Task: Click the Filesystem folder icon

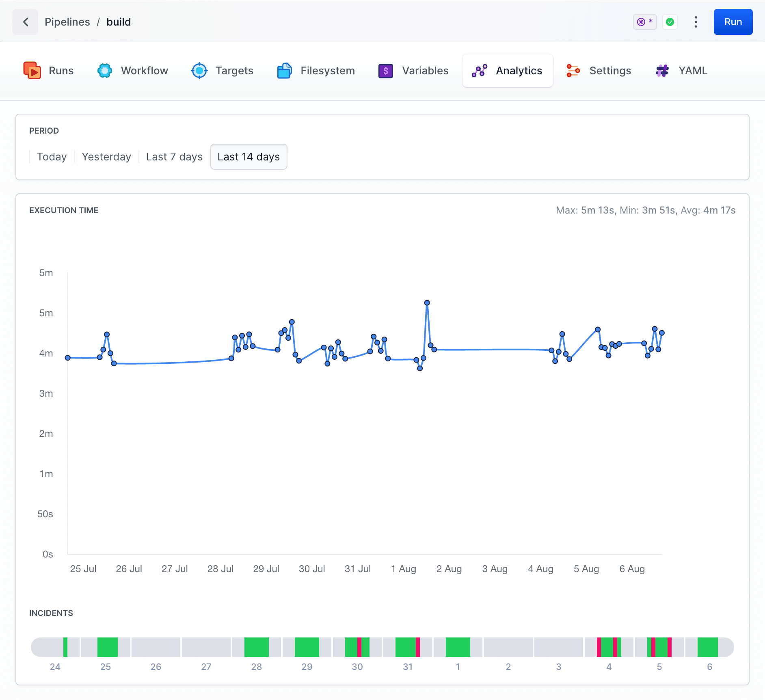Action: [284, 71]
